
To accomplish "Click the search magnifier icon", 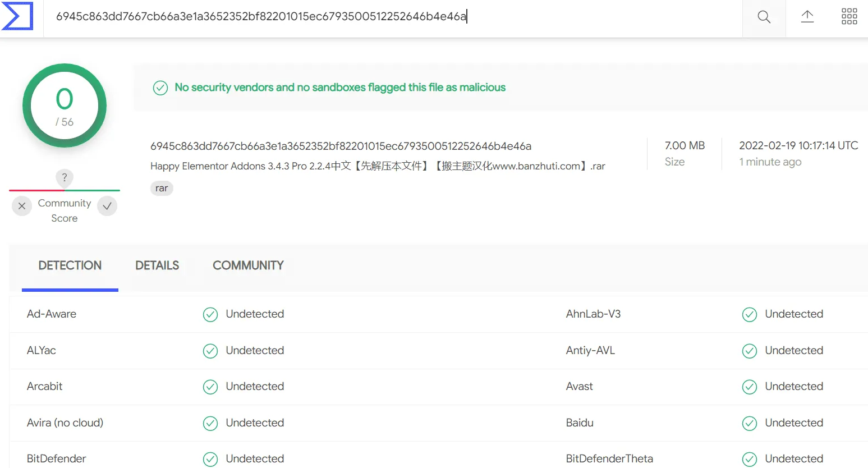I will pos(764,17).
